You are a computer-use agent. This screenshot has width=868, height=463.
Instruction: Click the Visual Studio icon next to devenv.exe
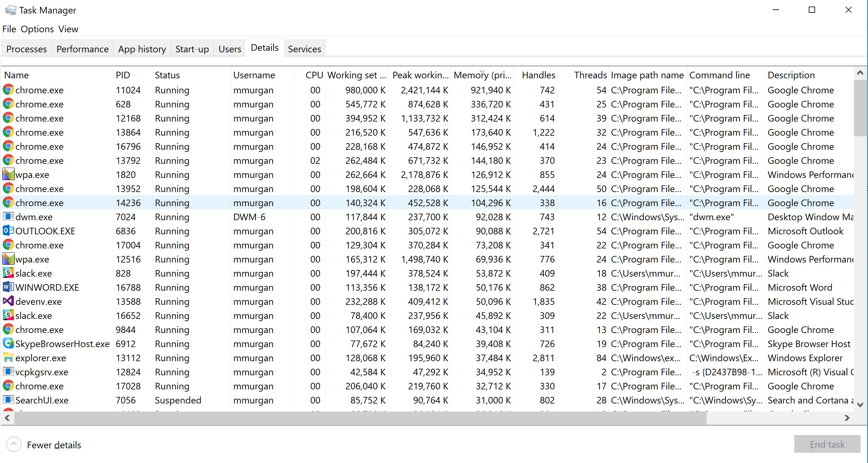(x=8, y=301)
